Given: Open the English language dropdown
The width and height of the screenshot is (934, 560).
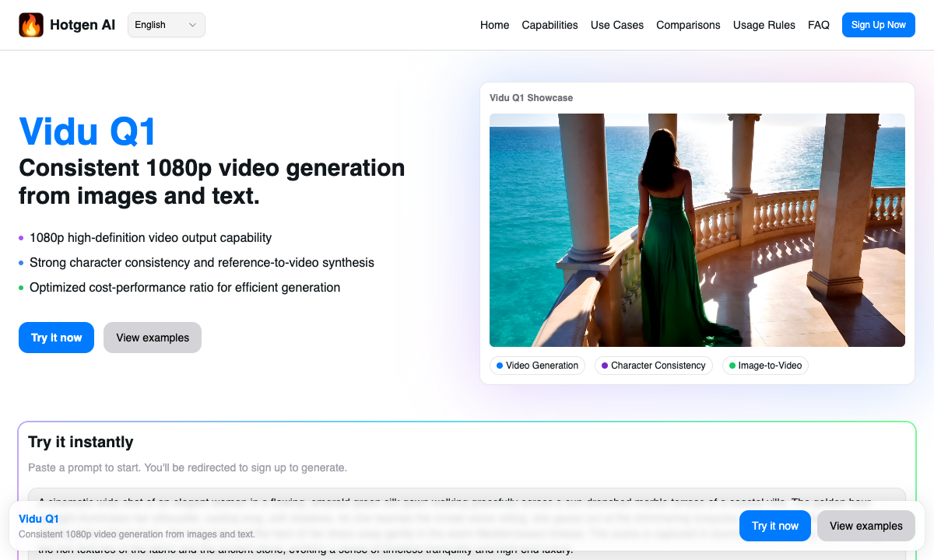Looking at the screenshot, I should coord(166,25).
